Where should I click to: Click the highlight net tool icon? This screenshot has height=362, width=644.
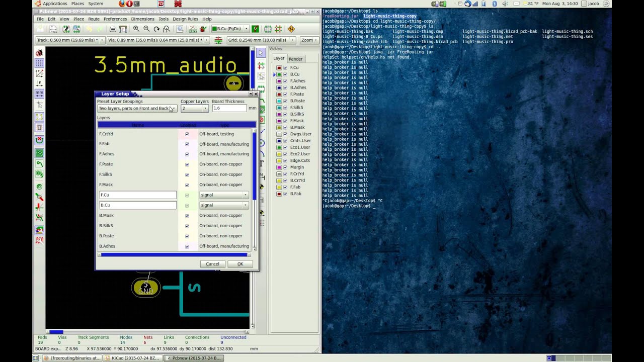pyautogui.click(x=261, y=66)
